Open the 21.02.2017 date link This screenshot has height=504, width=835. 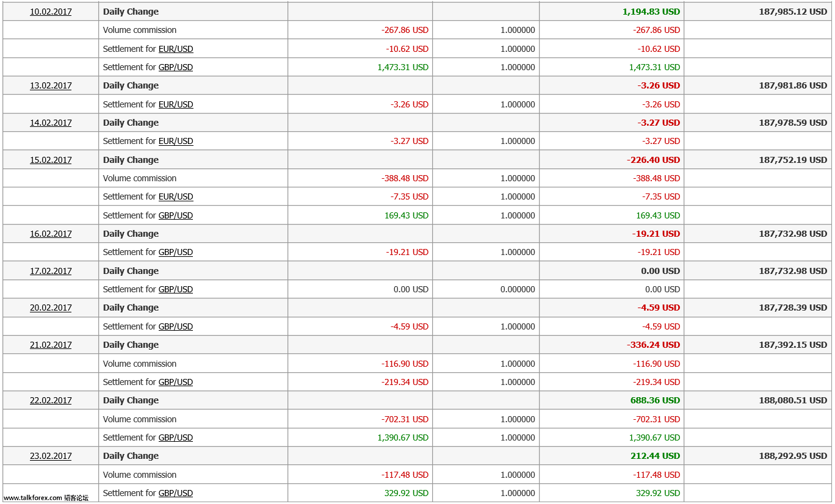pyautogui.click(x=51, y=345)
